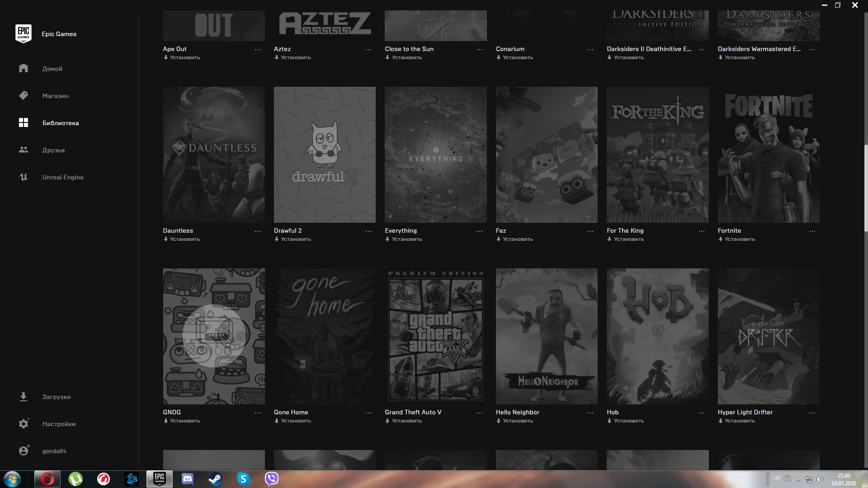Image resolution: width=868 pixels, height=488 pixels.
Task: Open options menu for Close to the Sun
Action: (480, 50)
